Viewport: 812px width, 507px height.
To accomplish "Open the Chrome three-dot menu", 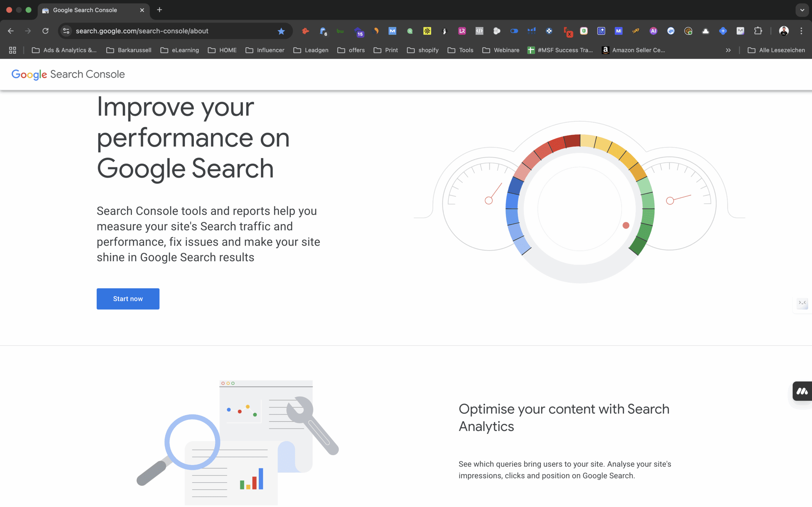I will 801,31.
